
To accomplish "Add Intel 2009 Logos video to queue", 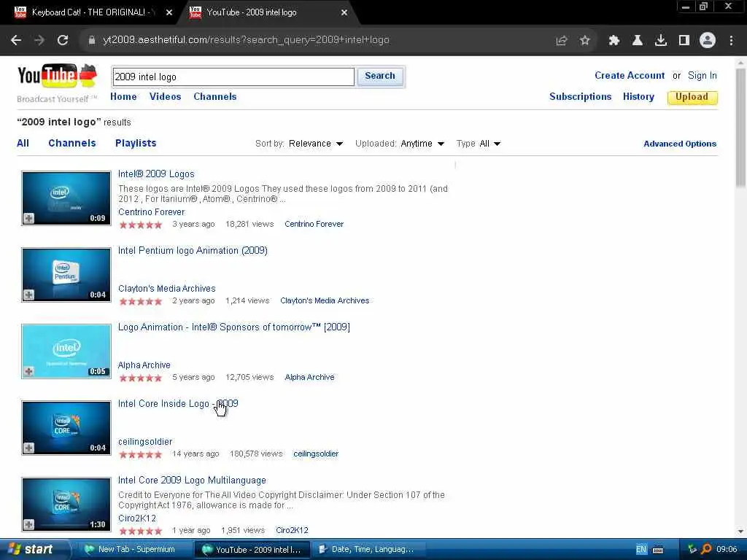I will 28,218.
